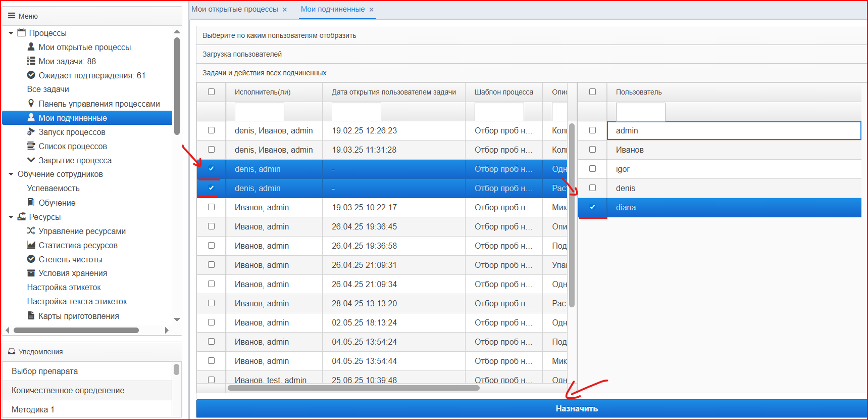Switch to Мои открытые процессы tab
The width and height of the screenshot is (868, 420).
tap(235, 9)
